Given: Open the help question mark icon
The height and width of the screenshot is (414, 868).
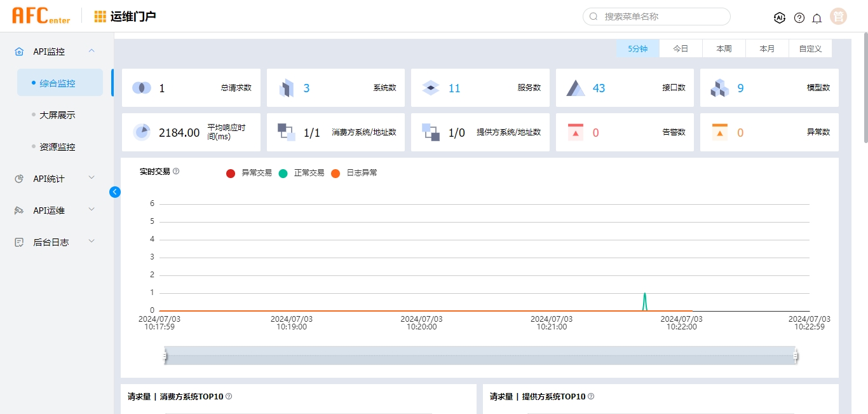Looking at the screenshot, I should [799, 18].
